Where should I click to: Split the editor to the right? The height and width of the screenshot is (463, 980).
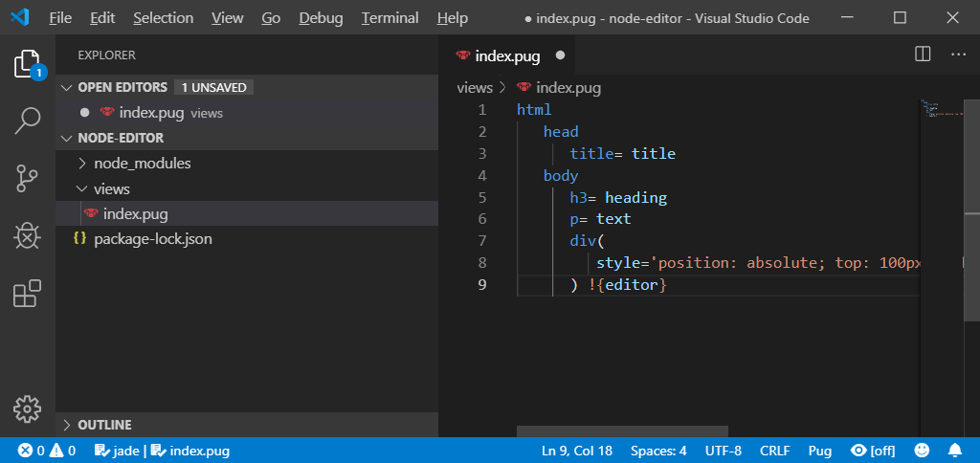[x=923, y=55]
